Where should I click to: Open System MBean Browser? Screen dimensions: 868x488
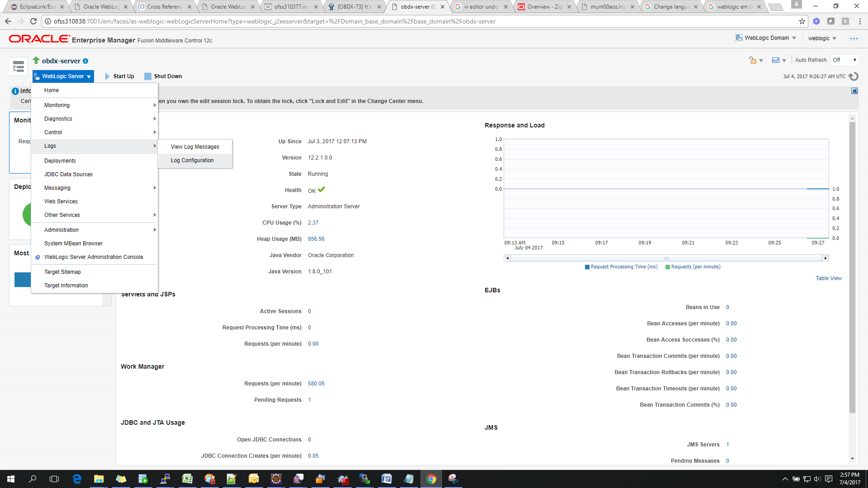point(94,244)
